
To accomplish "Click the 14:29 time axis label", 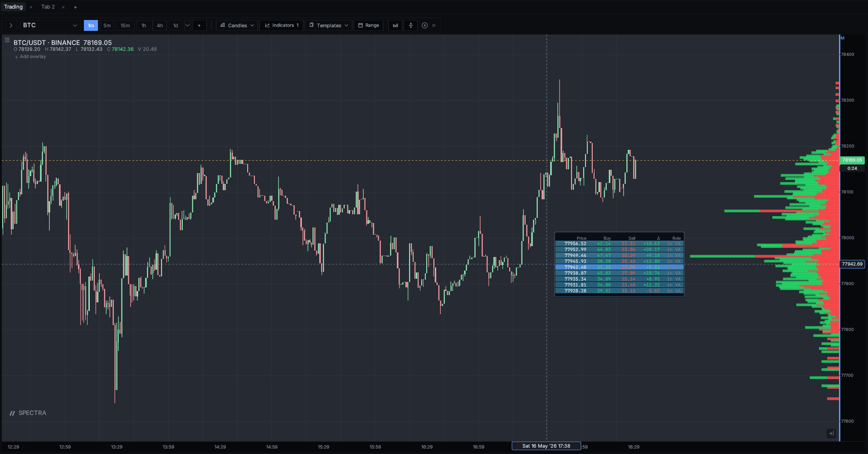I will pyautogui.click(x=220, y=447).
